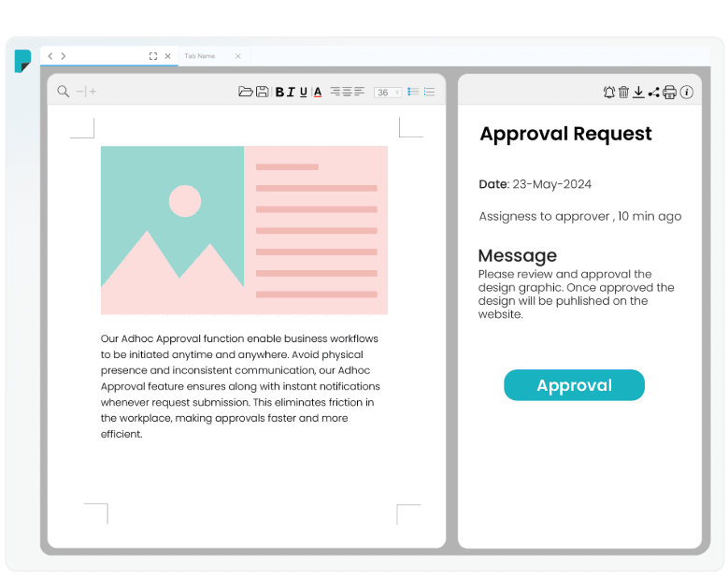Go back with the left chevron
This screenshot has height=575, width=728.
tap(50, 56)
